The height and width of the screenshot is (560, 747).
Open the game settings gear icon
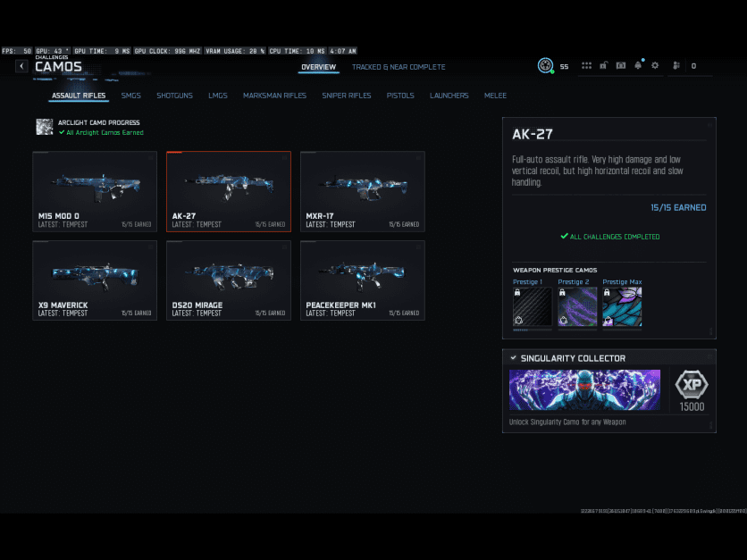coord(655,64)
